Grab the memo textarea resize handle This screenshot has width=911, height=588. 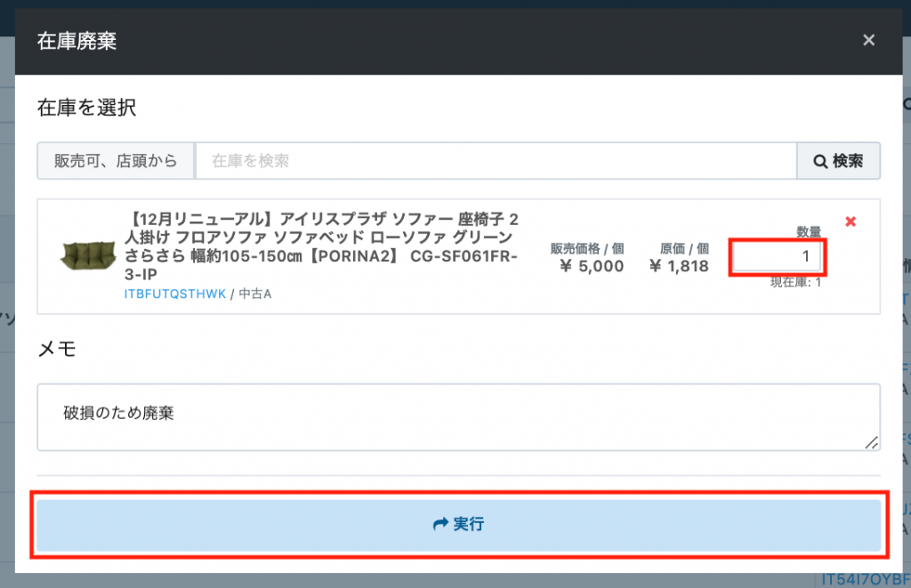872,443
